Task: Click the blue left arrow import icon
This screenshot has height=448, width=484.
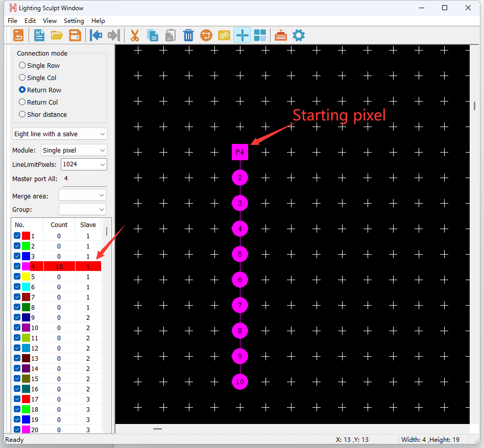Action: 95,35
